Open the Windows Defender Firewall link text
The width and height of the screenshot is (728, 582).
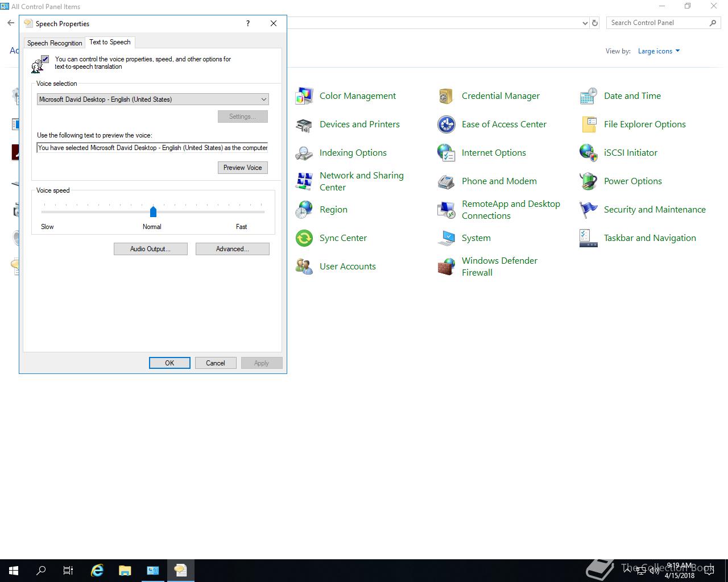[x=499, y=267]
